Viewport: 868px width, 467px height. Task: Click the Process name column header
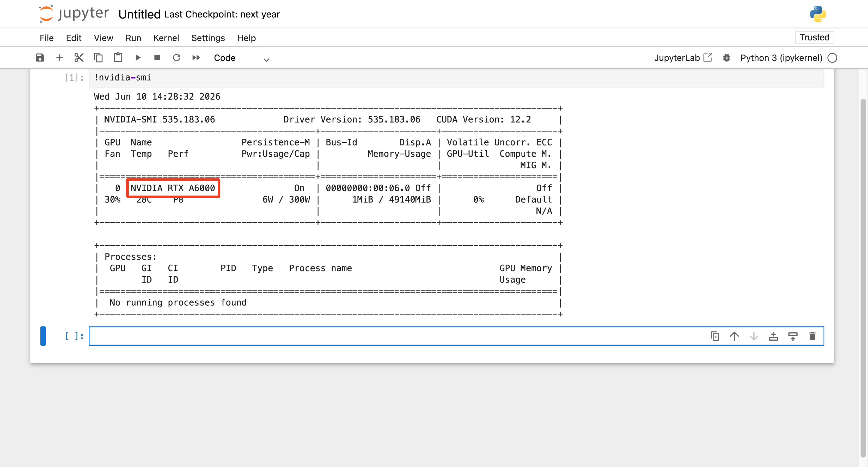pos(320,268)
